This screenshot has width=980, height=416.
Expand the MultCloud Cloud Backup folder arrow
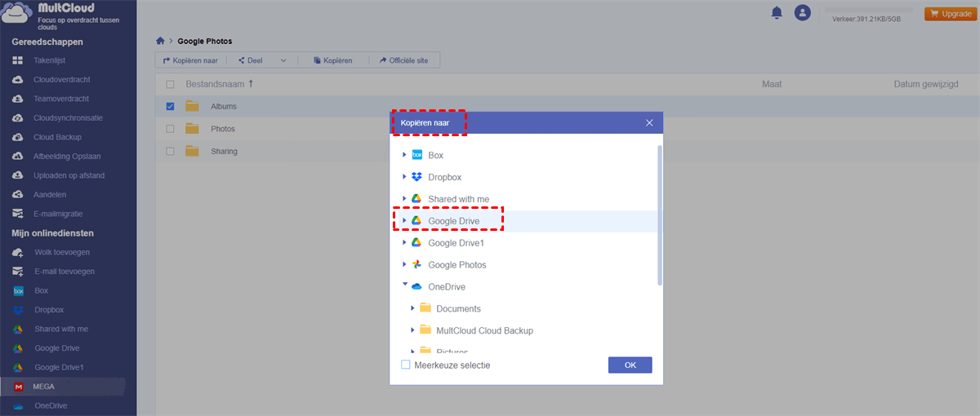tap(412, 330)
